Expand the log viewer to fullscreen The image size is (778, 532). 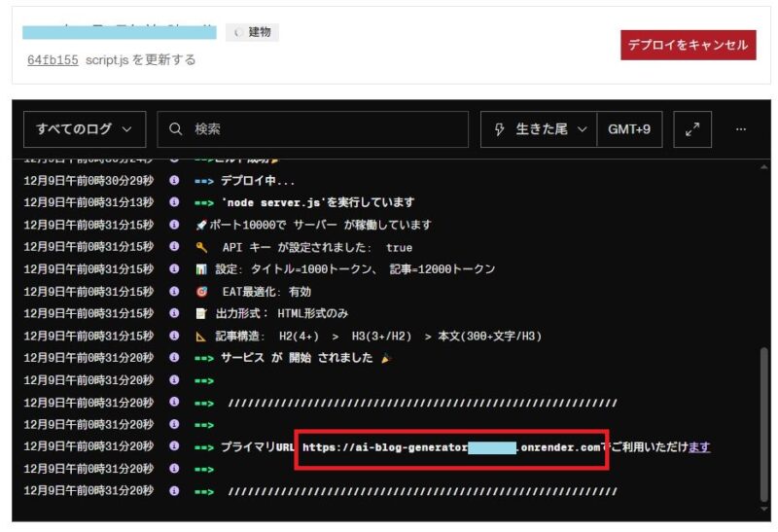(x=692, y=129)
